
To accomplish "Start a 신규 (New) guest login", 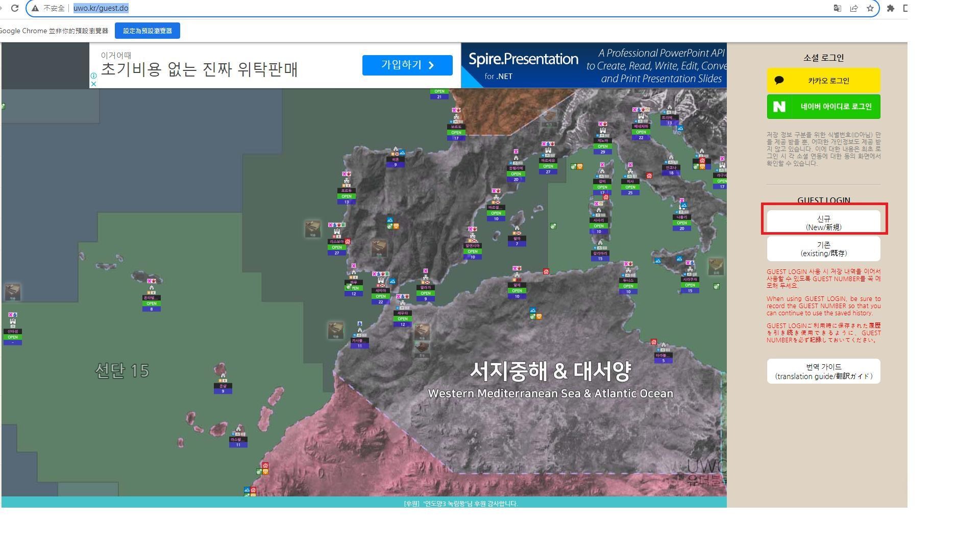I will click(x=823, y=223).
